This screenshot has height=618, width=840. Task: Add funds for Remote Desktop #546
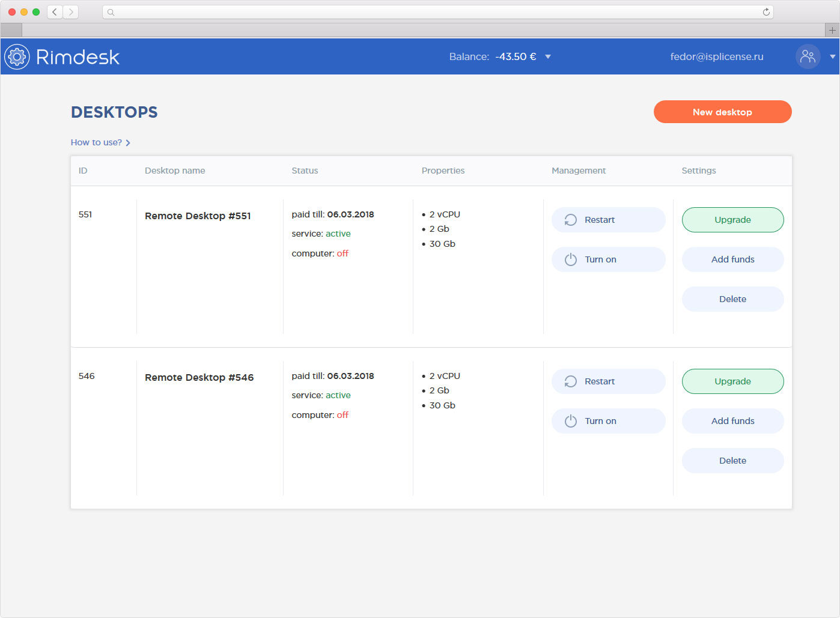[732, 421]
